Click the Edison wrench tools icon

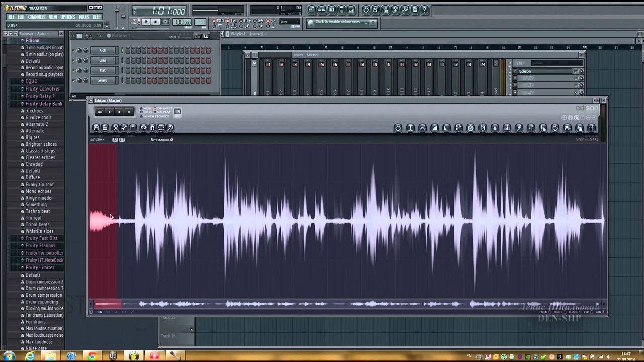pos(124,128)
